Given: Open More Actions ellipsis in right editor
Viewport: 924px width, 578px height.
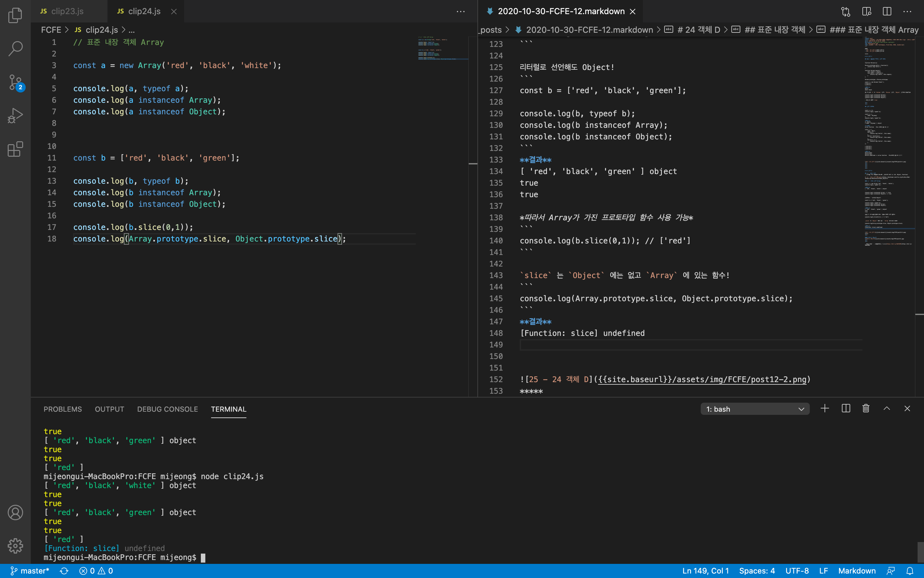Looking at the screenshot, I should (907, 12).
